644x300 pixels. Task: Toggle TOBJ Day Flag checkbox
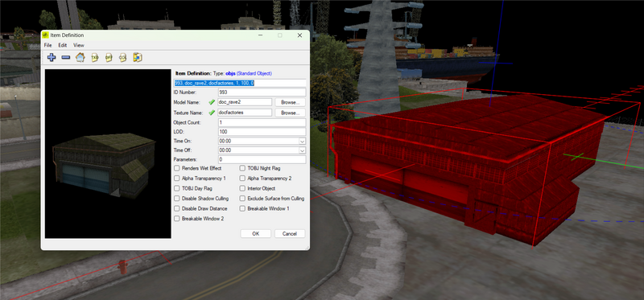tap(176, 188)
